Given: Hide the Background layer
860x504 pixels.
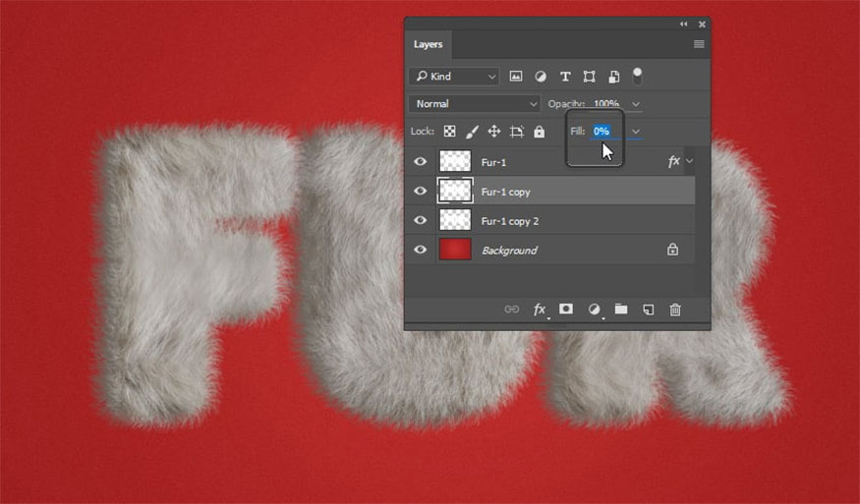Looking at the screenshot, I should pos(421,251).
